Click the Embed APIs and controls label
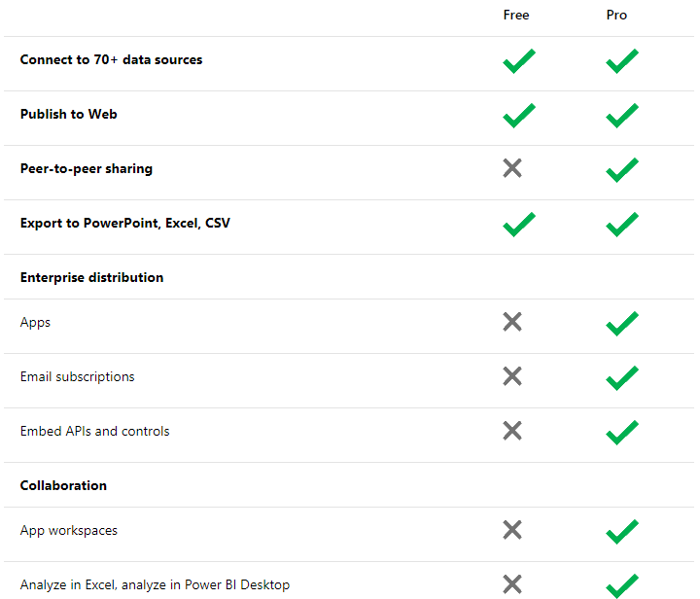700x599 pixels. [94, 431]
